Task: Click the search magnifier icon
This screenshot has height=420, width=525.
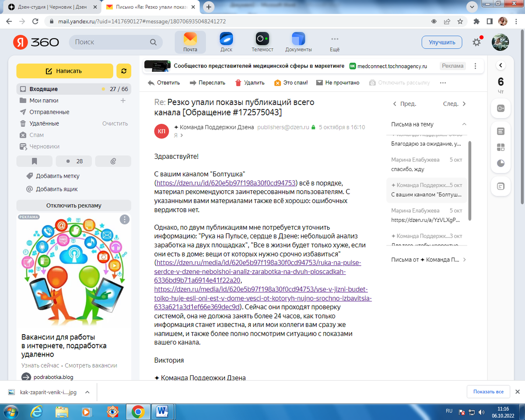Action: 153,42
